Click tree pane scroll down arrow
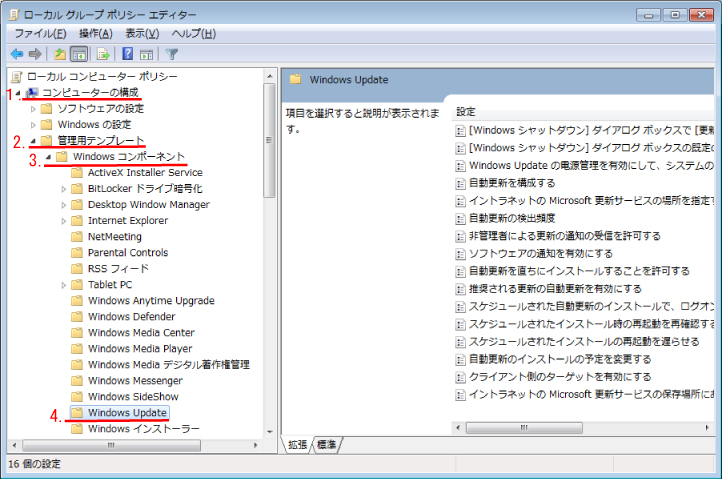 pyautogui.click(x=270, y=432)
